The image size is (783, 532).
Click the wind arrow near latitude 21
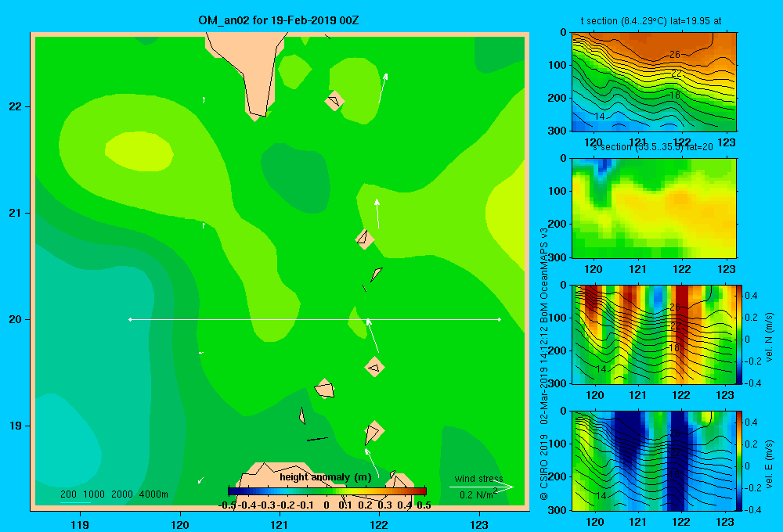pyautogui.click(x=377, y=213)
